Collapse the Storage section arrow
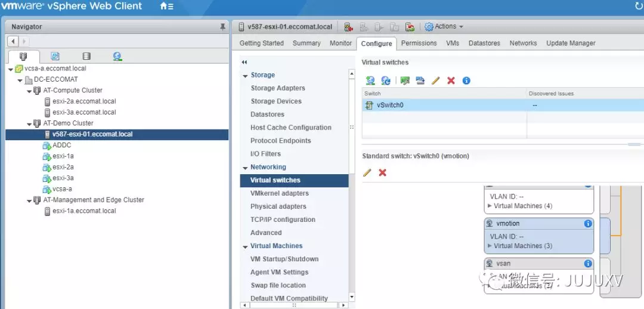 click(x=245, y=76)
